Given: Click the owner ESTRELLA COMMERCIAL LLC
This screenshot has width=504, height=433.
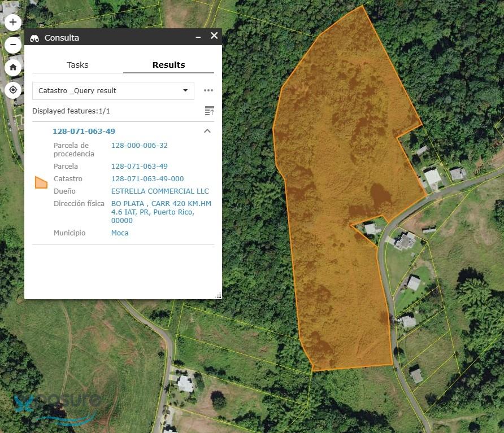Looking at the screenshot, I should click(160, 191).
